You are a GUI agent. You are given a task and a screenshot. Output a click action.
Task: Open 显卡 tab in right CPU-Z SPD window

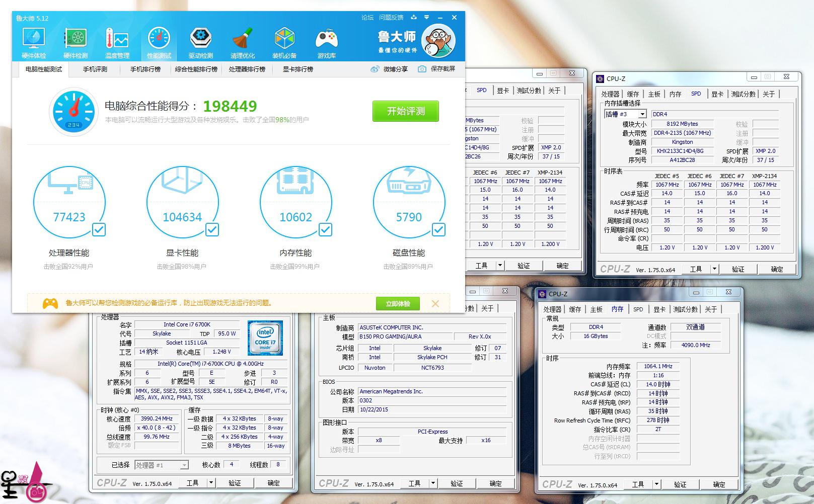pos(717,94)
